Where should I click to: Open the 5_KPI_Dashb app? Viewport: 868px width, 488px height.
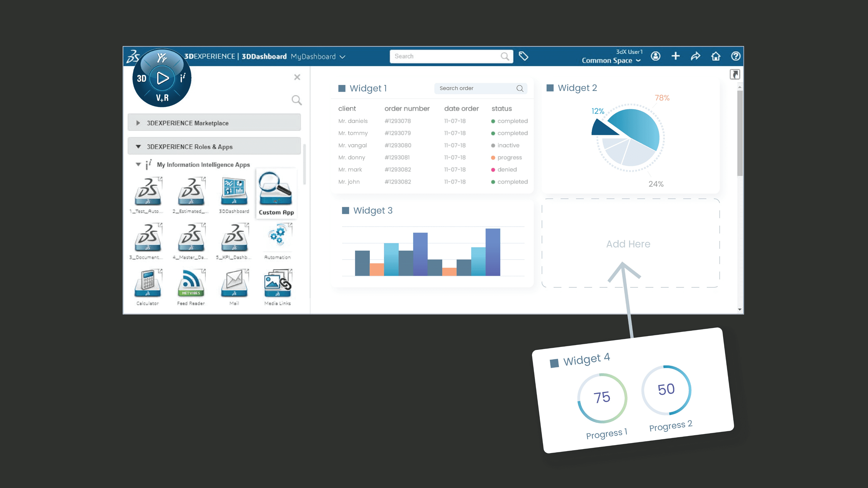pyautogui.click(x=234, y=237)
